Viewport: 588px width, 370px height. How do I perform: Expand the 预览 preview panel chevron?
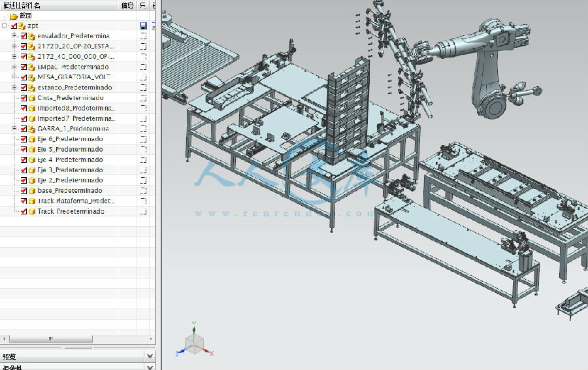coord(150,357)
